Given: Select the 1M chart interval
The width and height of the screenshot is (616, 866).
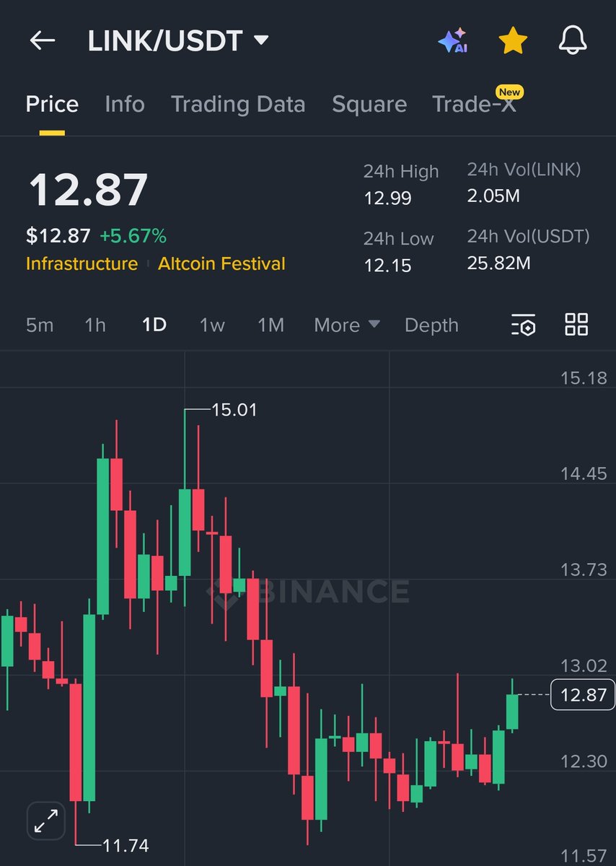Looking at the screenshot, I should 270,325.
